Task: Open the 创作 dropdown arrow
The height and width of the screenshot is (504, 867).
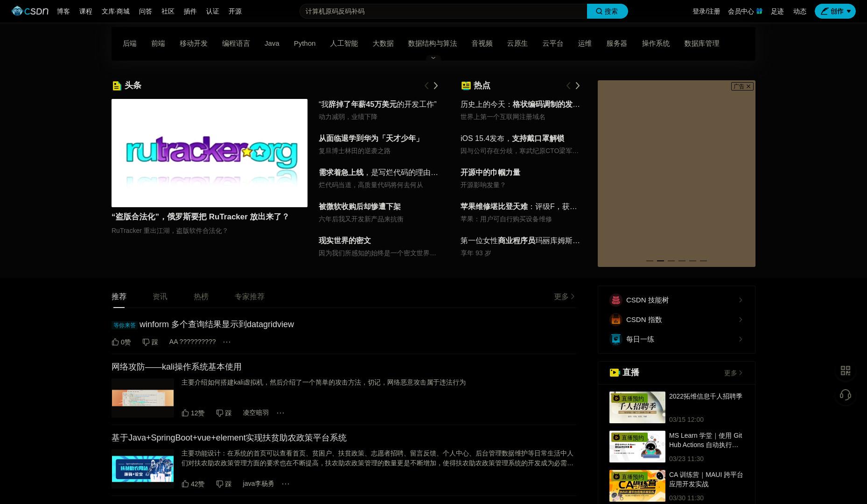Action: coord(849,11)
